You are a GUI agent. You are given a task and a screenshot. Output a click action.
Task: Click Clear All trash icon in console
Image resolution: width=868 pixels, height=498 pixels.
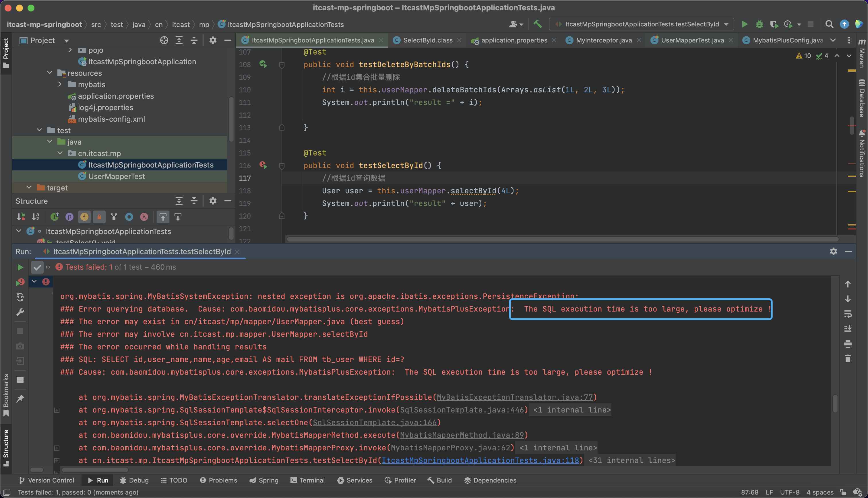coord(848,359)
